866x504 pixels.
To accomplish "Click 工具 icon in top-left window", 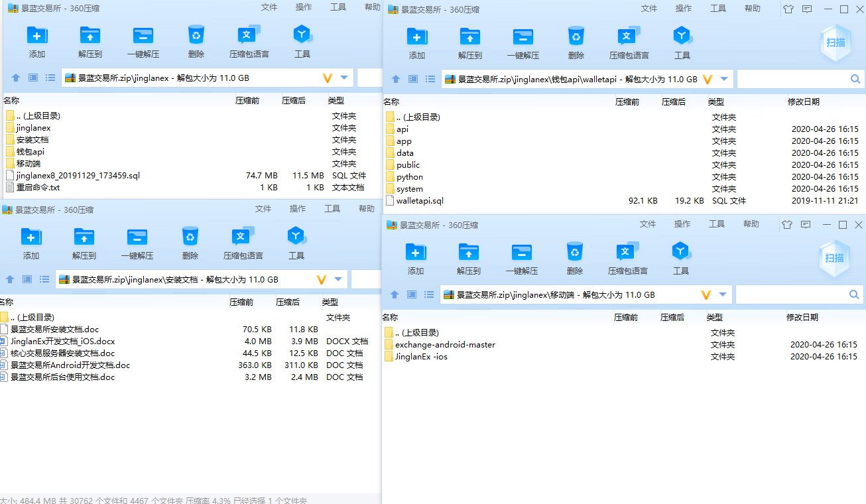I will 302,35.
